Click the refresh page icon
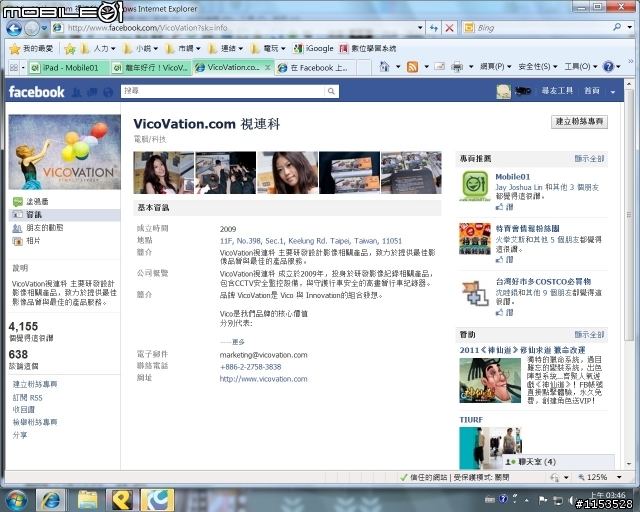 [x=433, y=28]
